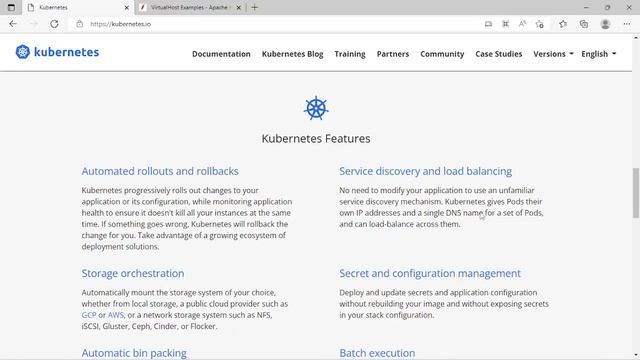The width and height of the screenshot is (640, 360).
Task: Open the Case Studies nav link
Action: click(x=498, y=54)
